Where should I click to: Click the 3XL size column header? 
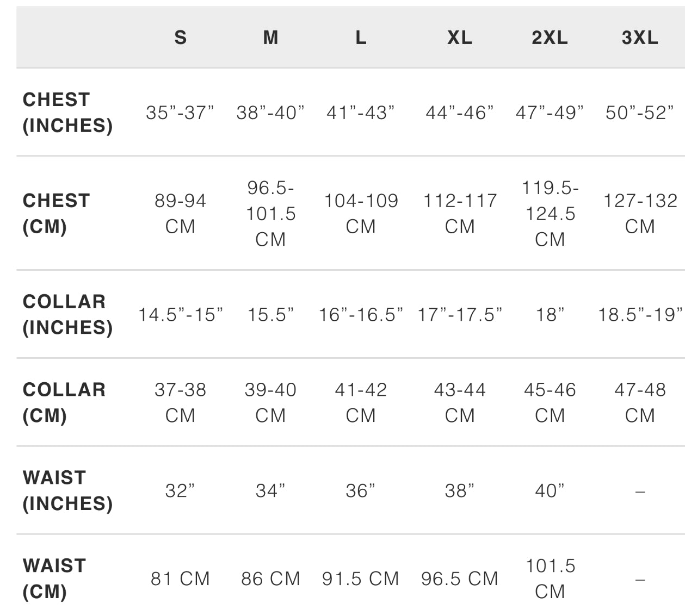640,38
